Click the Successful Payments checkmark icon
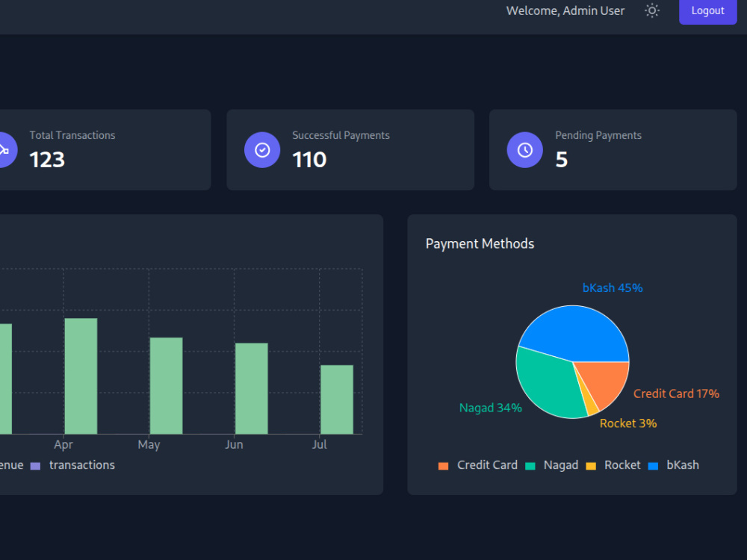Viewport: 747px width, 560px height. (x=262, y=150)
